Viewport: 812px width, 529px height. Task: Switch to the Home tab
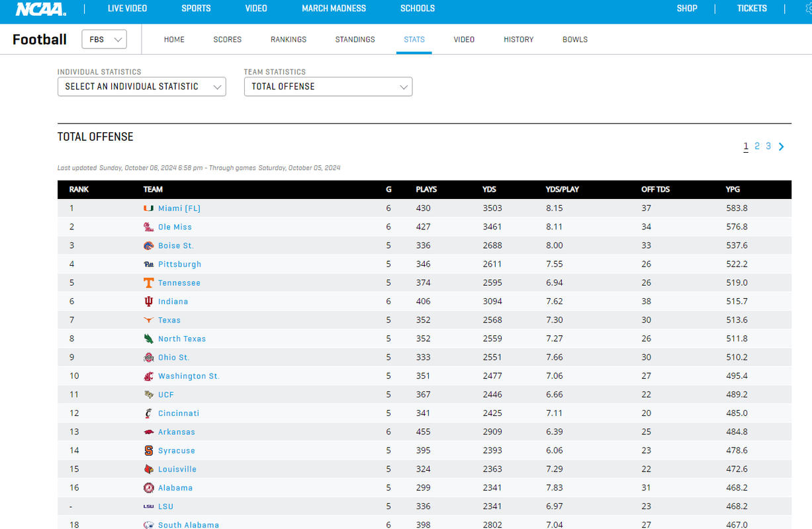[x=174, y=40]
